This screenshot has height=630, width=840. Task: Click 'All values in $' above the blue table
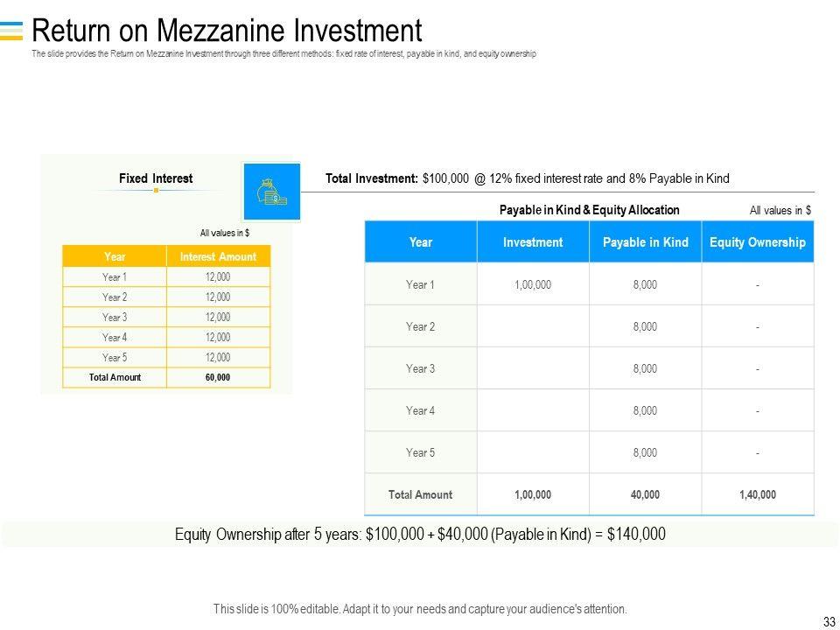point(780,211)
